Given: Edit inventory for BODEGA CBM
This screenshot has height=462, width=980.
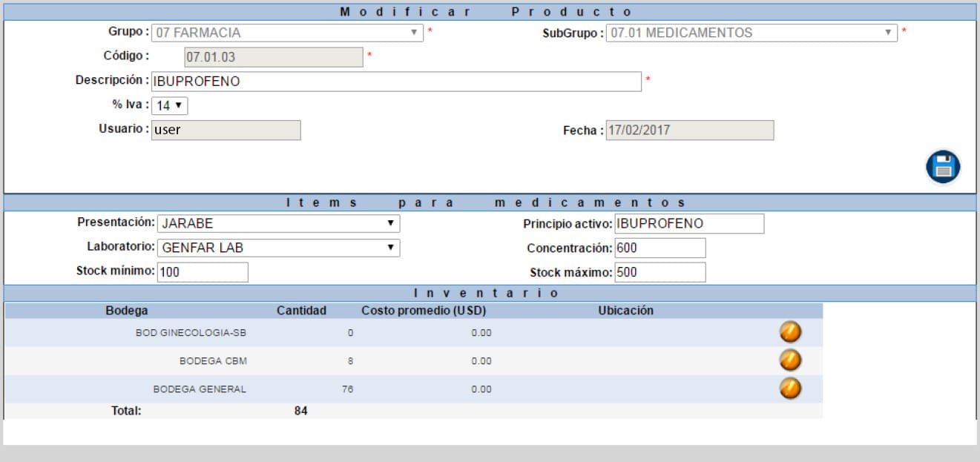Looking at the screenshot, I should (x=789, y=361).
